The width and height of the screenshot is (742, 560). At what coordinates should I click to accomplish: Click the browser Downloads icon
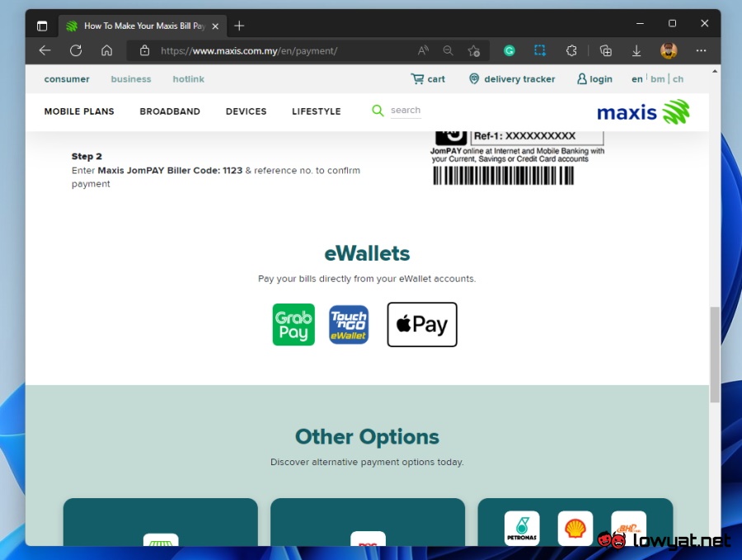tap(636, 50)
